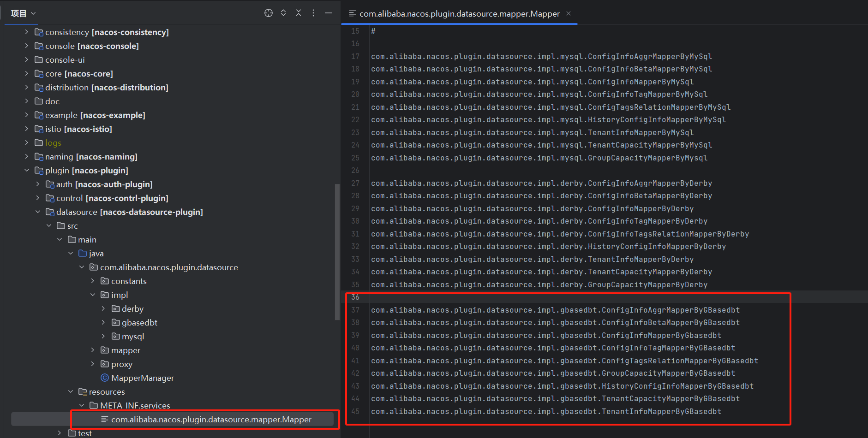Expand the control [nacos-contrl-plugin] module
Viewport: 868px width, 438px height.
37,198
